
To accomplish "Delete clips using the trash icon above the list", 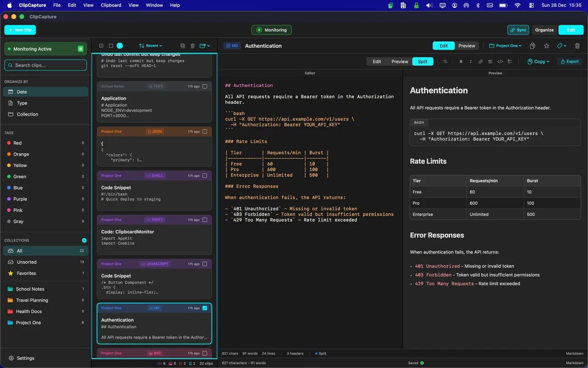I will point(193,46).
